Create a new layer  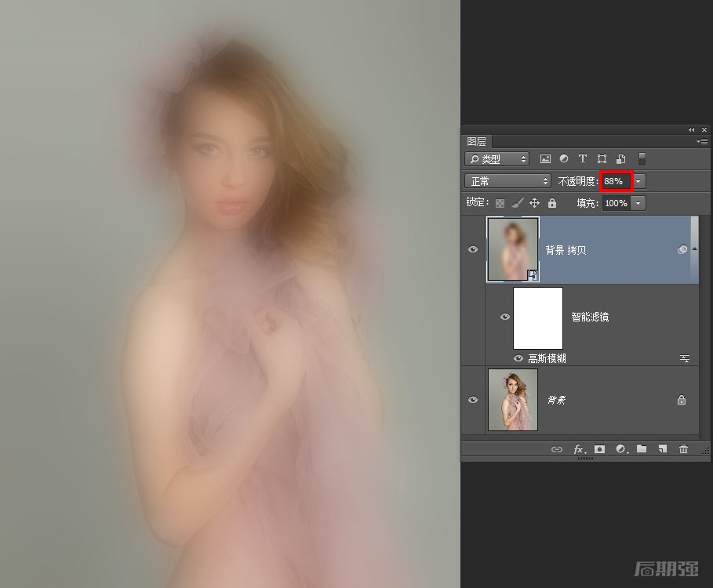point(662,449)
